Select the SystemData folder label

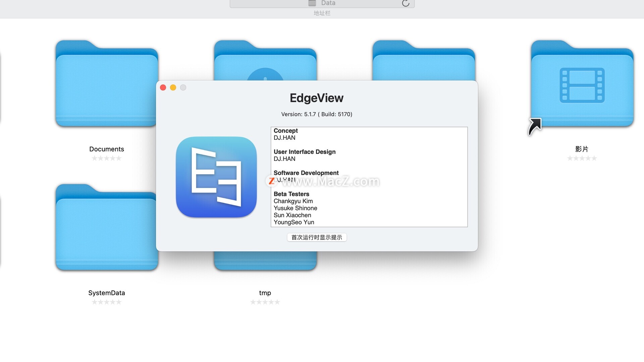[107, 293]
